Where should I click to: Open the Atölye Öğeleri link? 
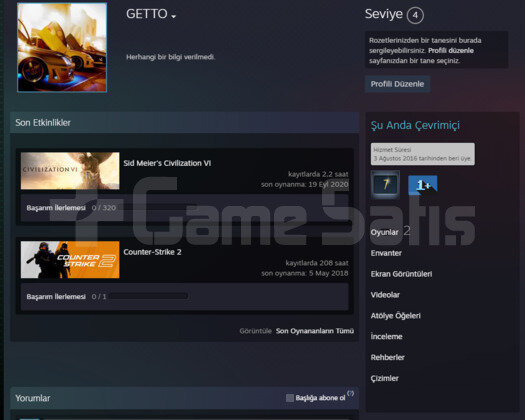coord(395,316)
